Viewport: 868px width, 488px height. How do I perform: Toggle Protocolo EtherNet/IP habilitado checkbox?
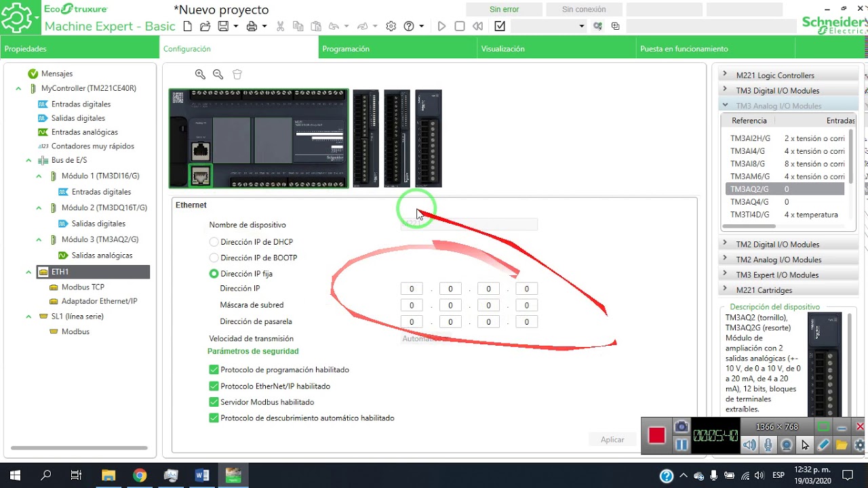(214, 386)
